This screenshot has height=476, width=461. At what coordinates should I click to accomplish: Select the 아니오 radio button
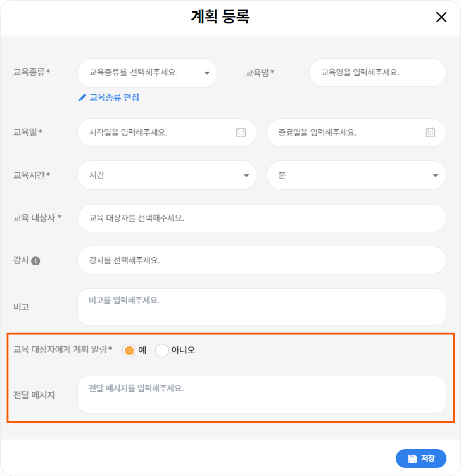coord(162,350)
